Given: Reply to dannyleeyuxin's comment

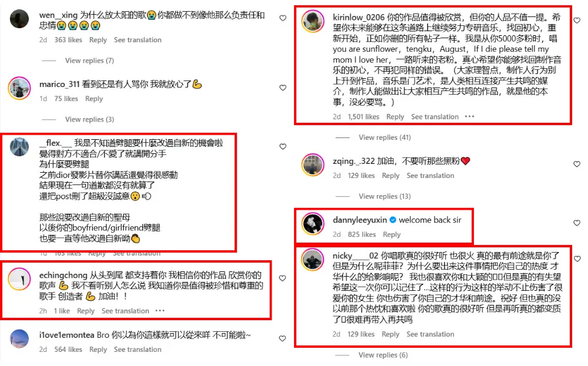Looking at the screenshot, I should click(392, 234).
